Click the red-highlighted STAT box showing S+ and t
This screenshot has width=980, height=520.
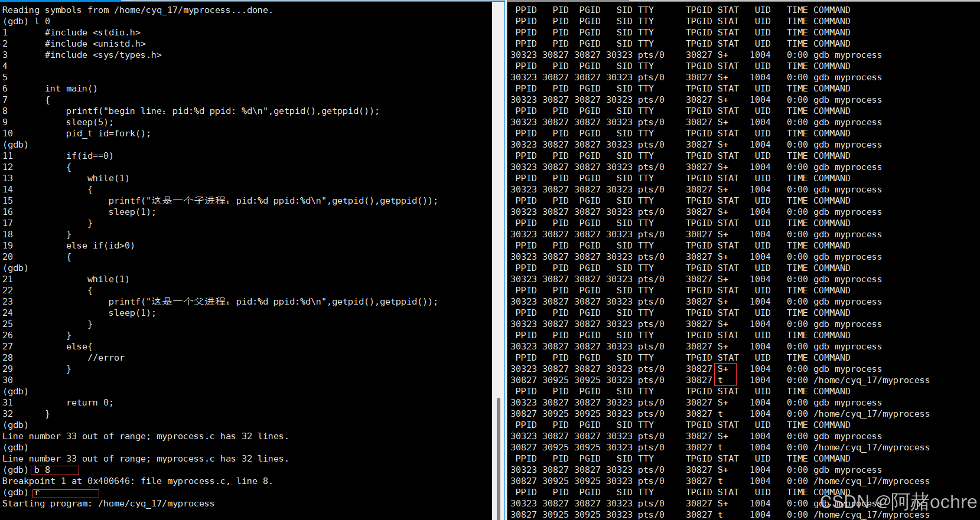pos(725,374)
